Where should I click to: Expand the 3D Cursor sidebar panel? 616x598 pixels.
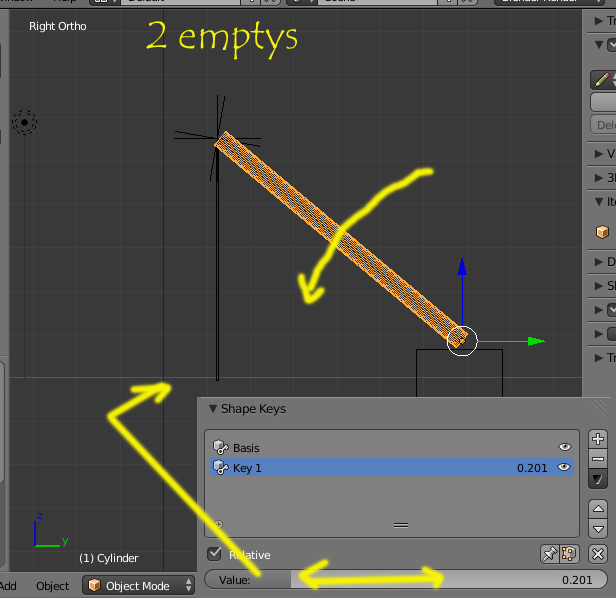598,178
